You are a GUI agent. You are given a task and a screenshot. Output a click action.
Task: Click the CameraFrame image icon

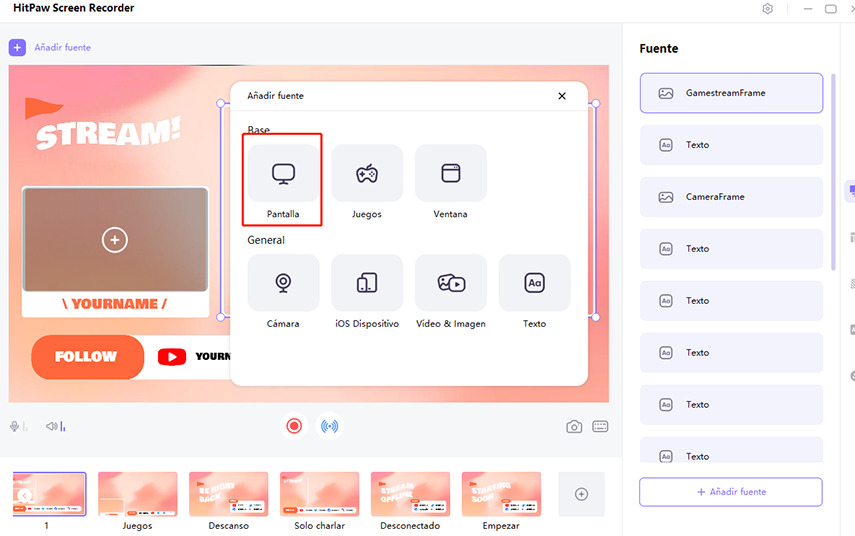click(x=666, y=197)
